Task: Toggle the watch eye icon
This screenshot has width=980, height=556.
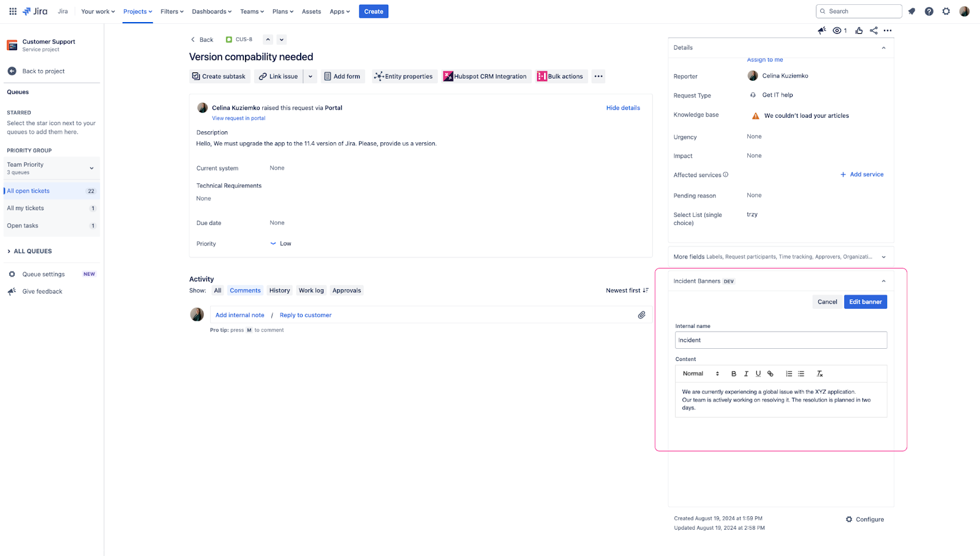Action: 837,31
